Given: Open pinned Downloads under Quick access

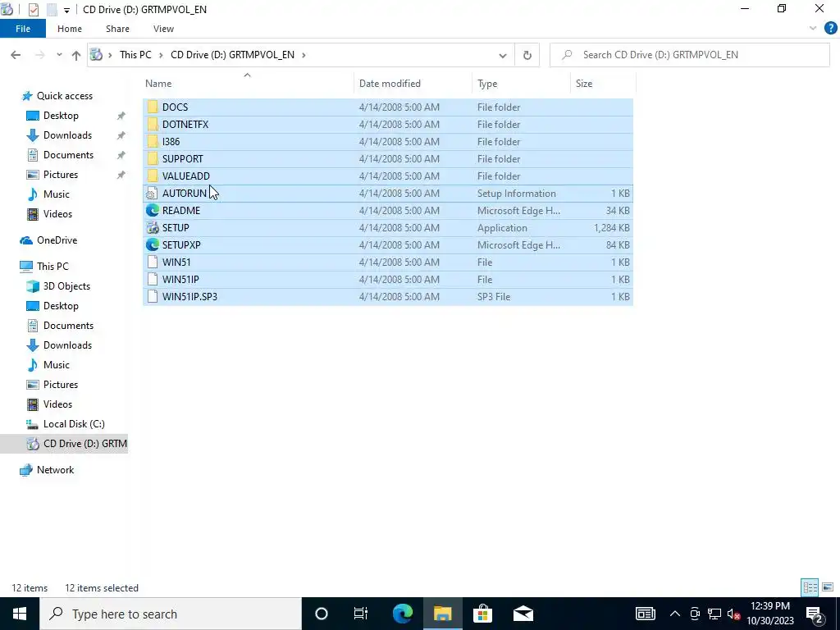Looking at the screenshot, I should tap(67, 135).
